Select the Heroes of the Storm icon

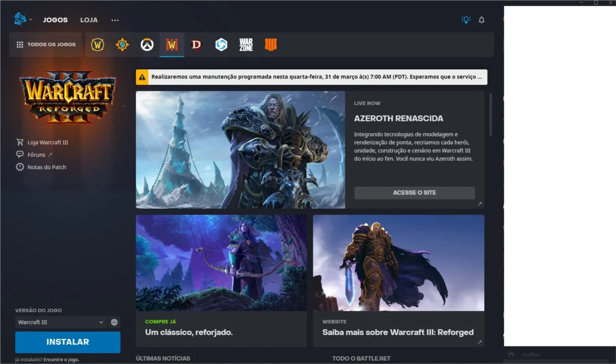coord(221,45)
